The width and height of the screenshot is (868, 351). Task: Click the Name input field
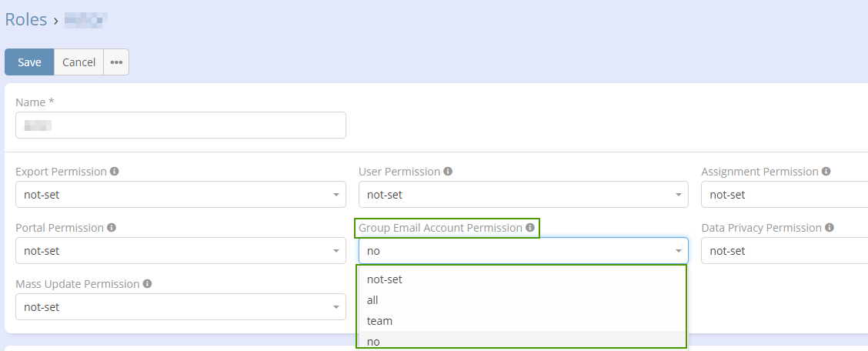181,125
